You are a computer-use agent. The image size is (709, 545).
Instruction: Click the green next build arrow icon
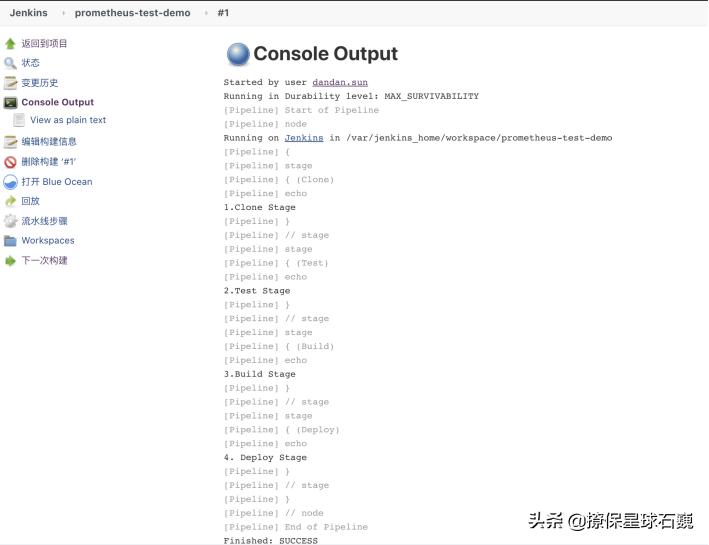point(10,261)
